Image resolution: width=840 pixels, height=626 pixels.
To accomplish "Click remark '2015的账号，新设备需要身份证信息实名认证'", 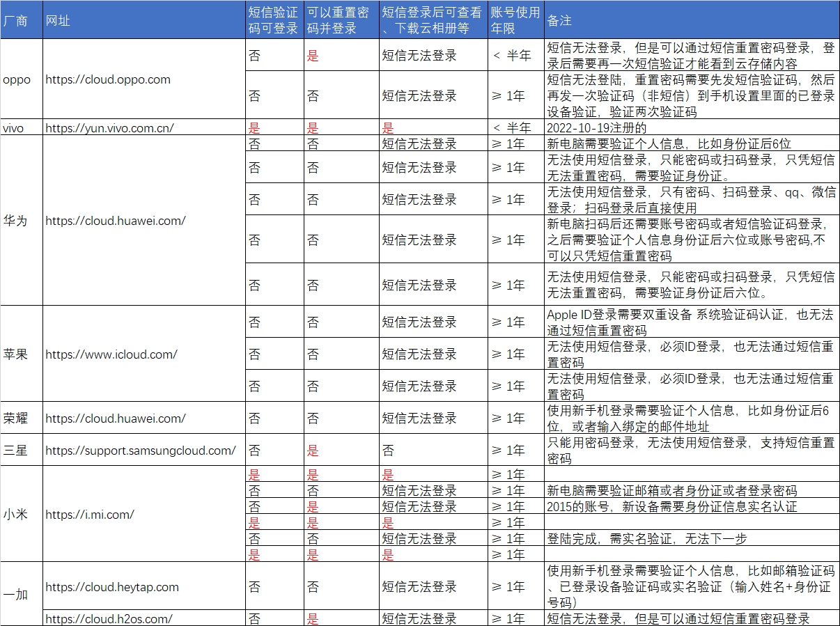I will 691,506.
